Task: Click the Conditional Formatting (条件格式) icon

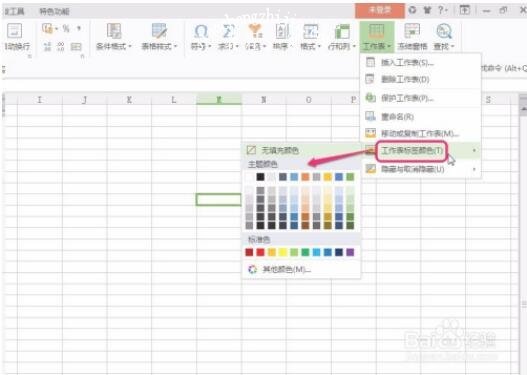Action: [x=114, y=31]
